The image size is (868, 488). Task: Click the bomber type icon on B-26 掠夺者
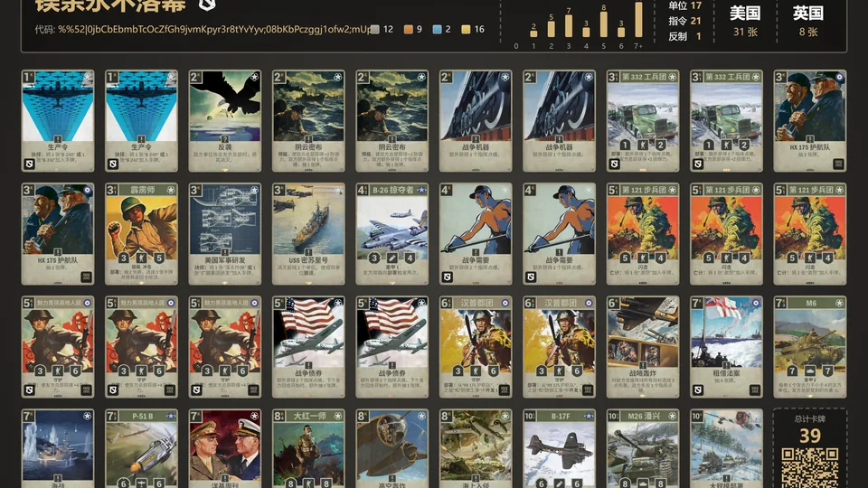[392, 258]
